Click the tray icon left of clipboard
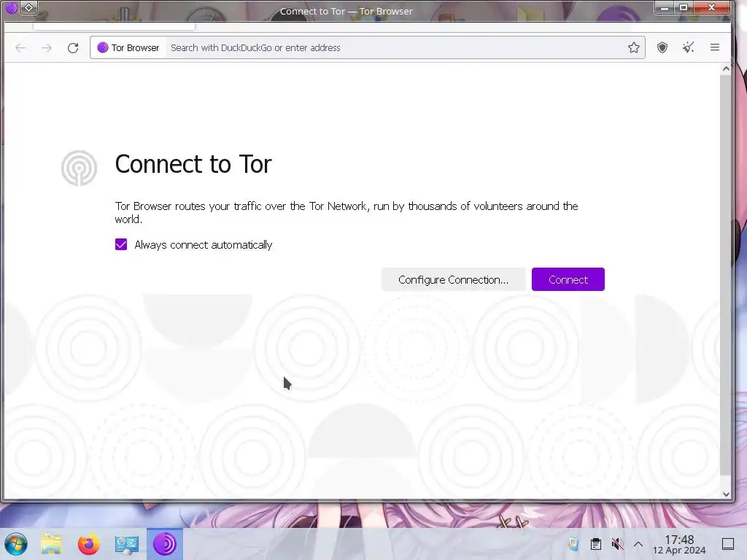 tap(573, 544)
